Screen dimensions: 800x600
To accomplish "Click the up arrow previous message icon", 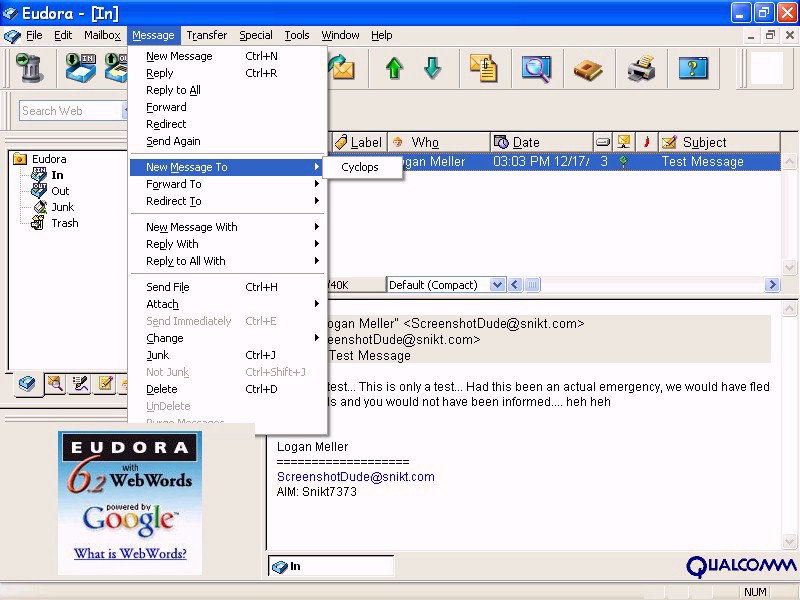I will coord(394,68).
